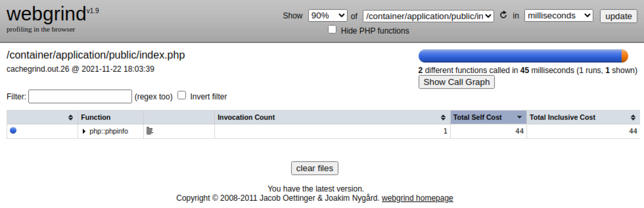Expand the php::phpinfo function row
This screenshot has width=644, height=208.
point(84,131)
